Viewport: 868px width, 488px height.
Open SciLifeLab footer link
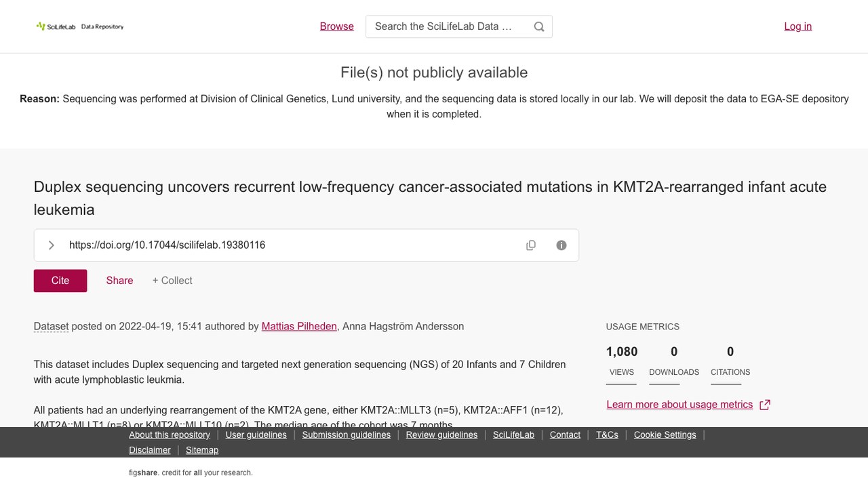[x=513, y=435]
